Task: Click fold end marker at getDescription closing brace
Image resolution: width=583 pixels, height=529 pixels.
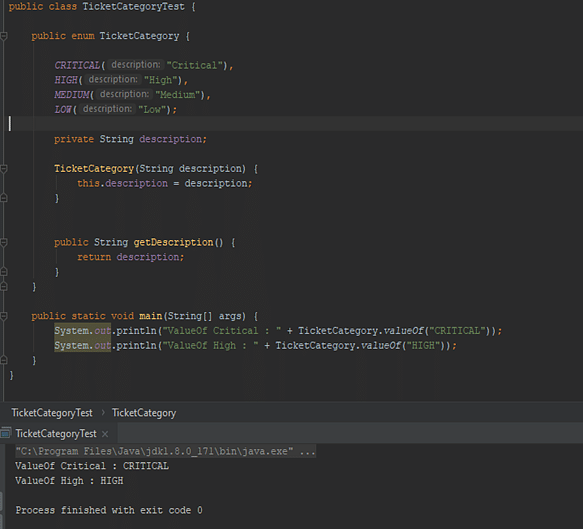Action: coord(4,272)
